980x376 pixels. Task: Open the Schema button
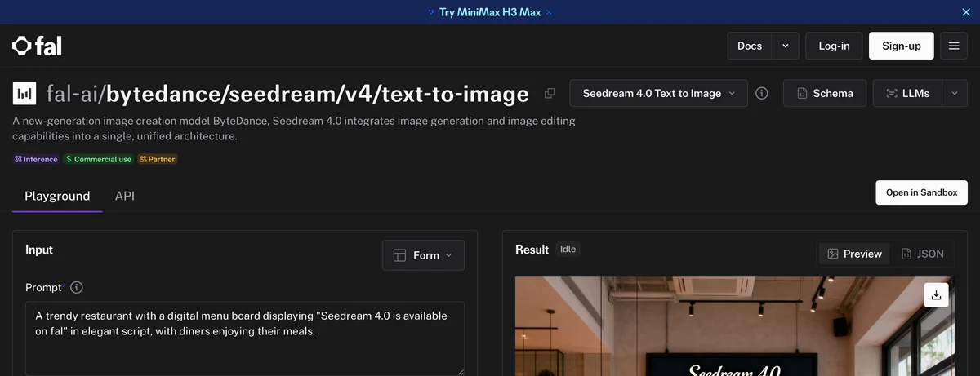tap(825, 94)
